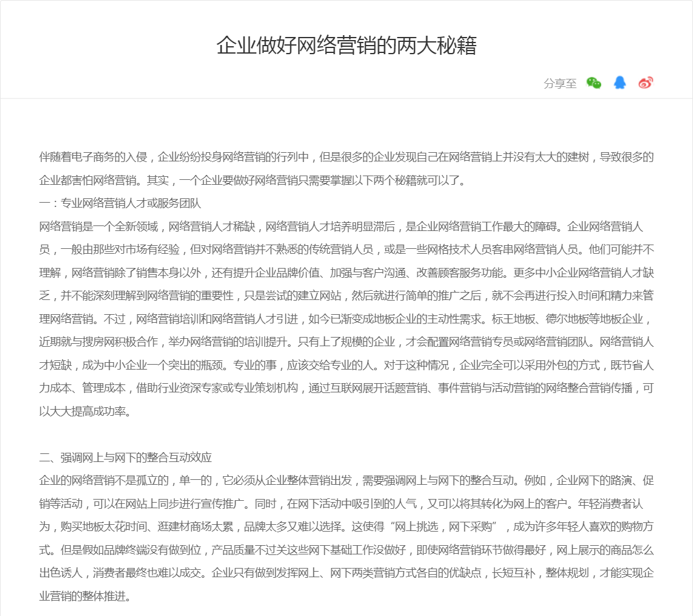Click the line starting 乏，并不能深刻理解到
Viewport: 693px width, 616px height.
(x=346, y=296)
